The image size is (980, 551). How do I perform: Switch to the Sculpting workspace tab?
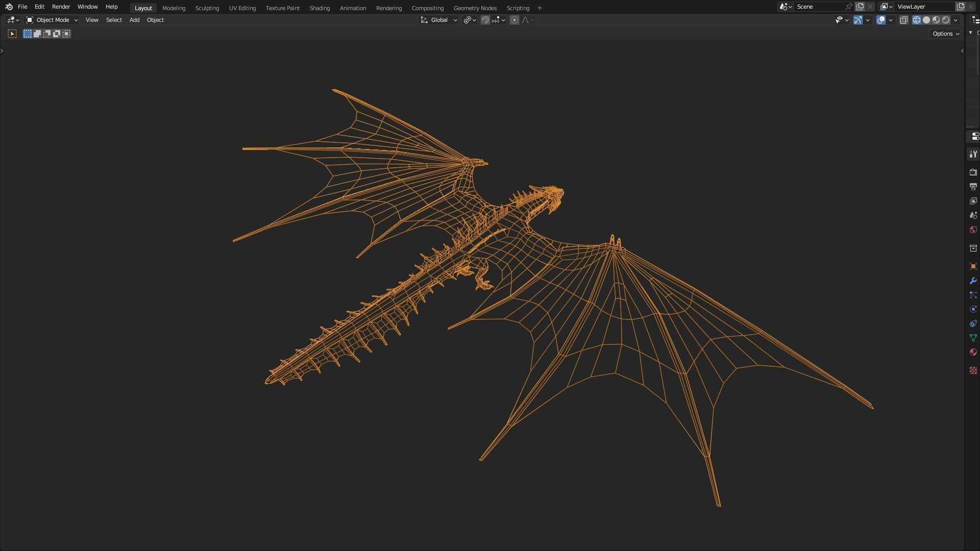(207, 8)
